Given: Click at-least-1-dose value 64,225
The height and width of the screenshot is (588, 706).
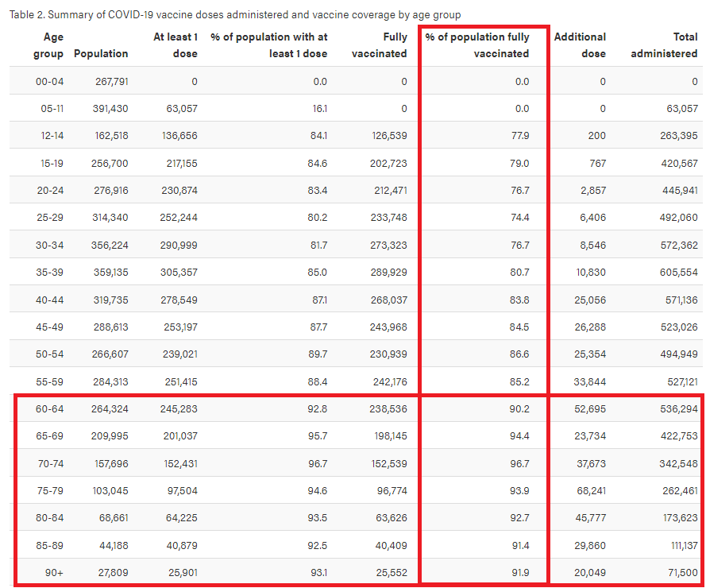Looking at the screenshot, I should tap(181, 518).
